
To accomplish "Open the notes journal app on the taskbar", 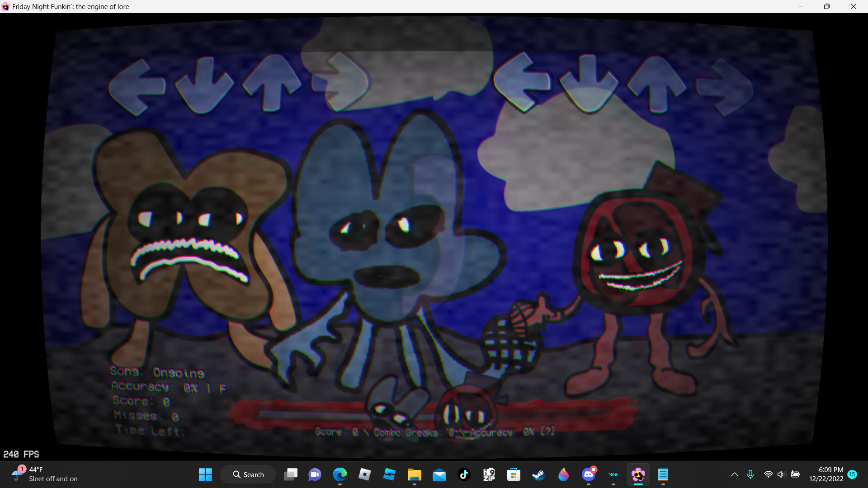I will pyautogui.click(x=663, y=474).
